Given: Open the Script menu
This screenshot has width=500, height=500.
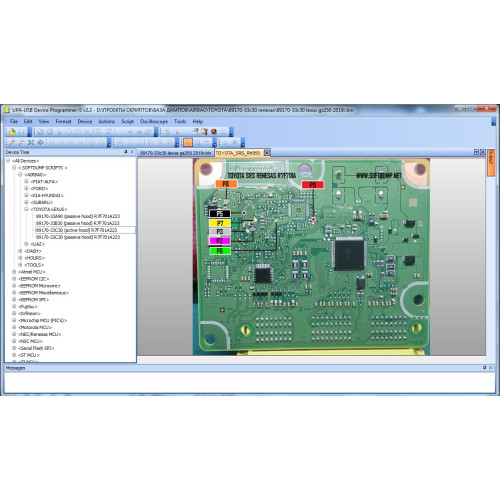Looking at the screenshot, I should pyautogui.click(x=127, y=121).
